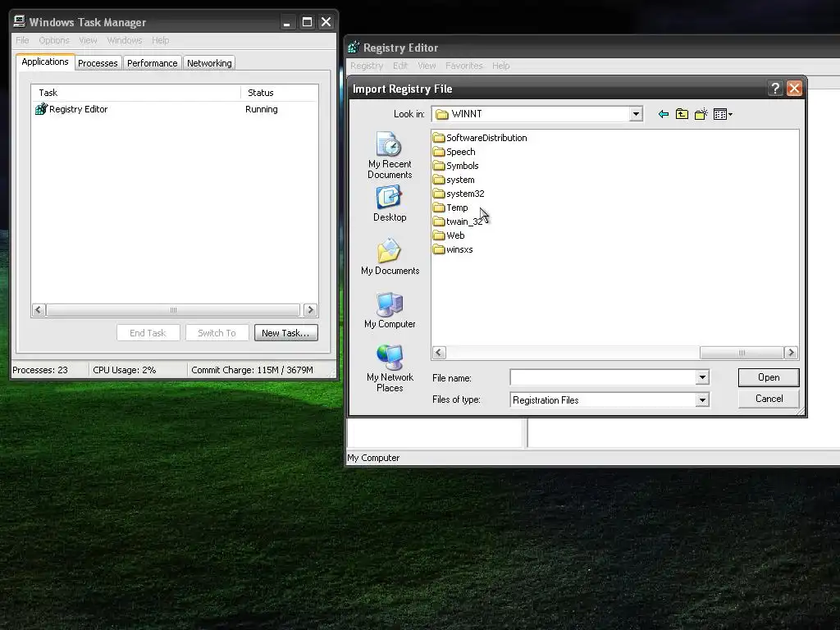Screen dimensions: 840x630
Task: Click the Open button
Action: point(768,377)
